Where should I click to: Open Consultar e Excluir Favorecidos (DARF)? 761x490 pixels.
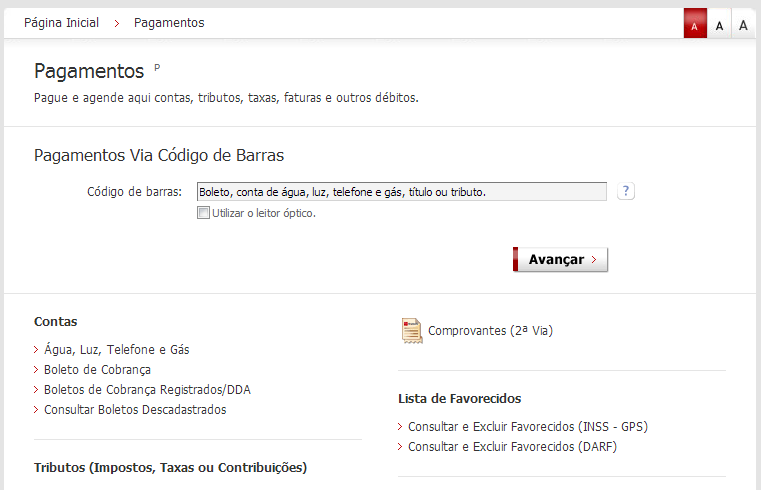(x=512, y=447)
